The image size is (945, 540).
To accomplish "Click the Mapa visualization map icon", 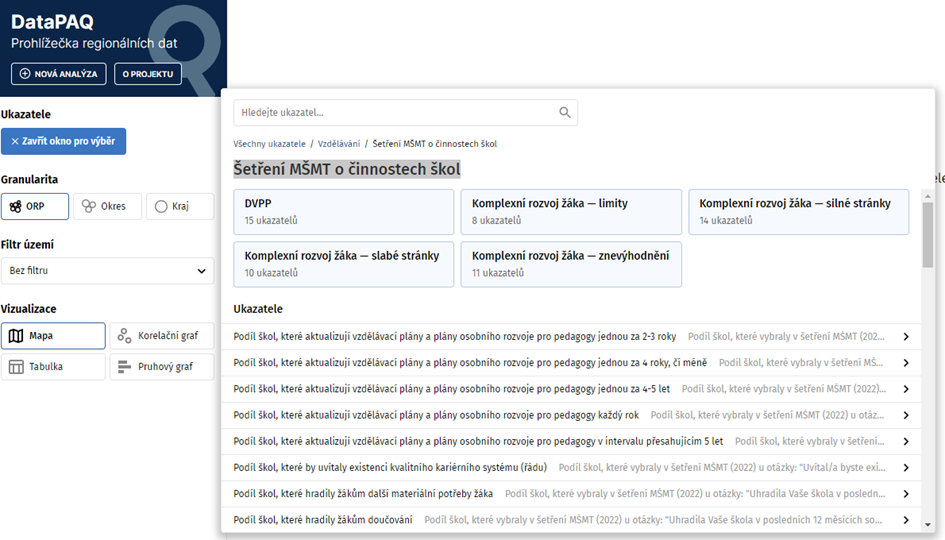I will 16,336.
